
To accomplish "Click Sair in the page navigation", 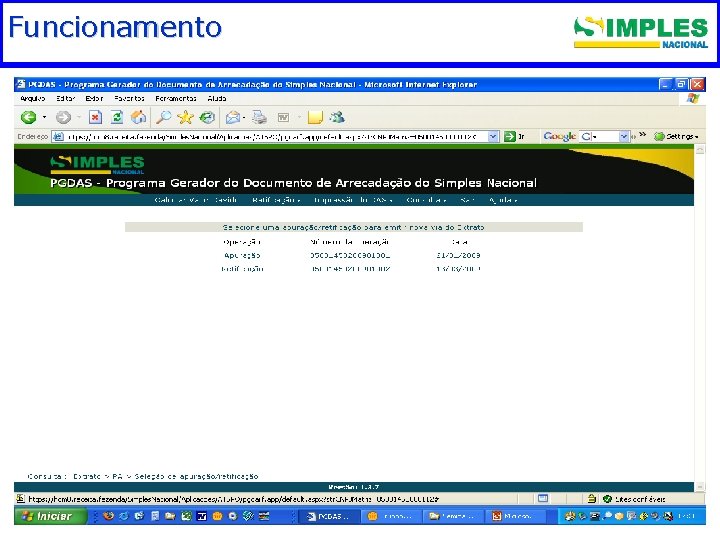I will (x=467, y=200).
